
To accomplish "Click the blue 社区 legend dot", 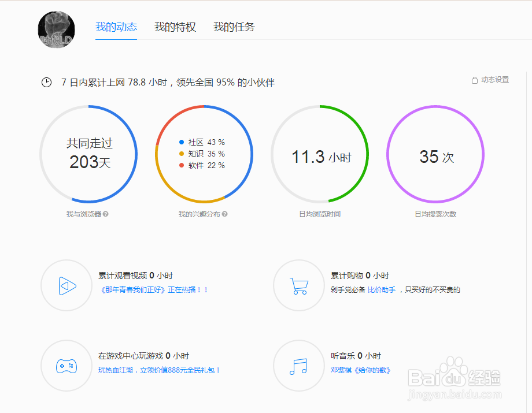I will [182, 141].
